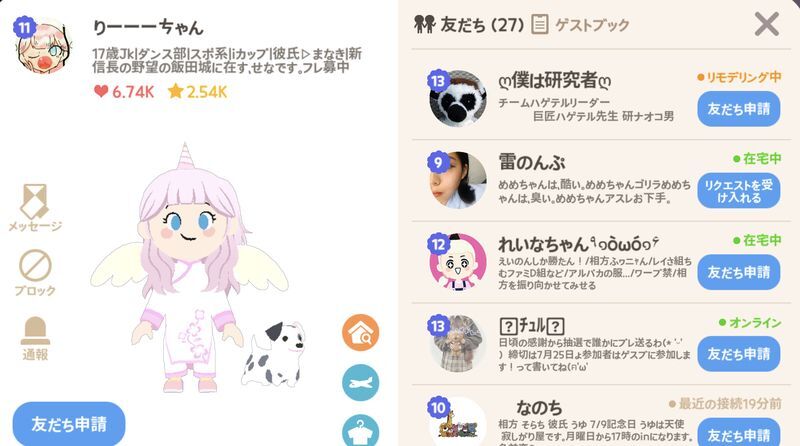This screenshot has height=446, width=800.
Task: Accept request from 雷のんぶ
Action: pos(739,191)
